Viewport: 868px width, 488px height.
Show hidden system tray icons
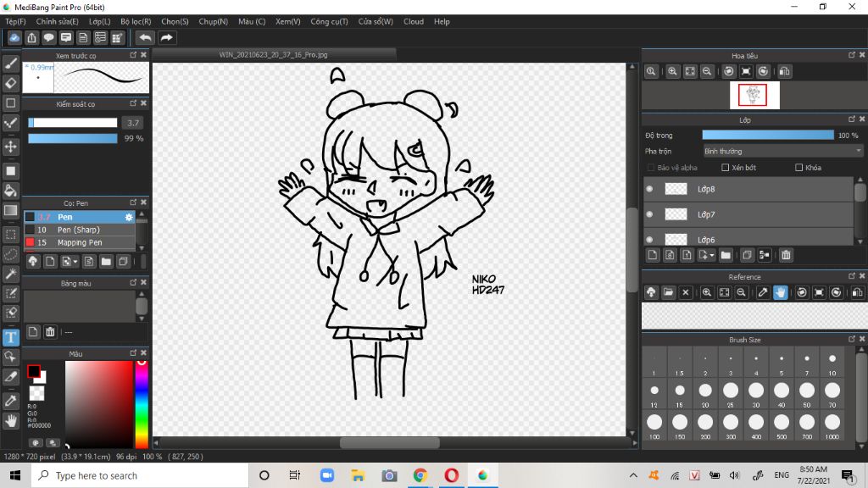633,475
